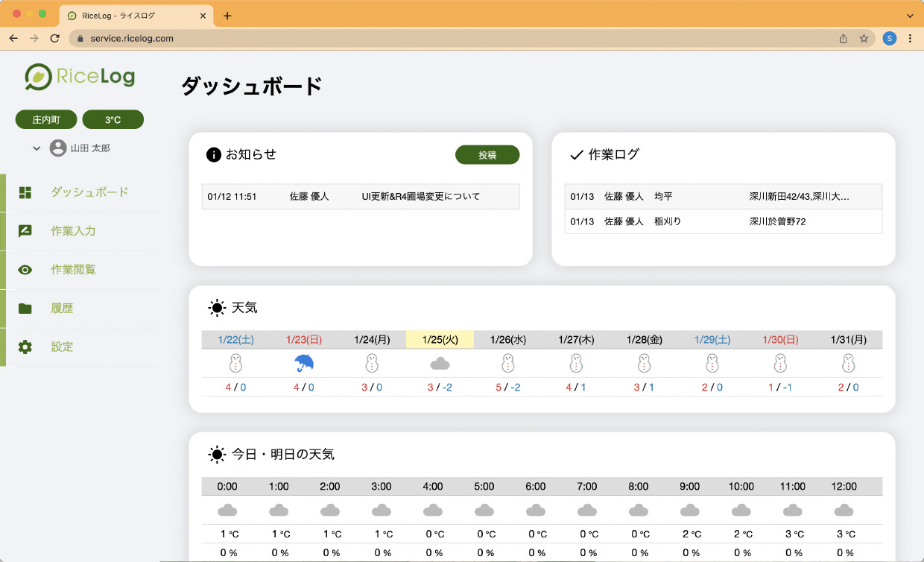Click the 9:00 hour header

689,486
